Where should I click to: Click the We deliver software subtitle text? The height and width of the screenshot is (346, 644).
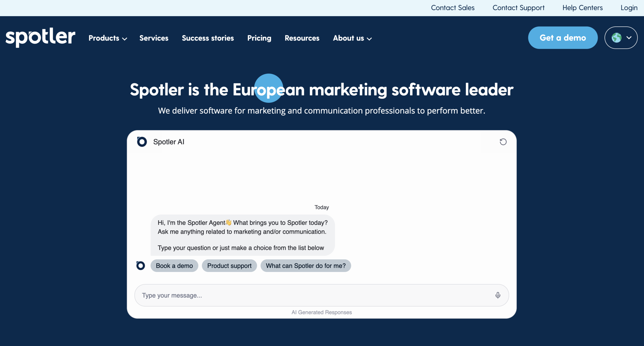[321, 111]
